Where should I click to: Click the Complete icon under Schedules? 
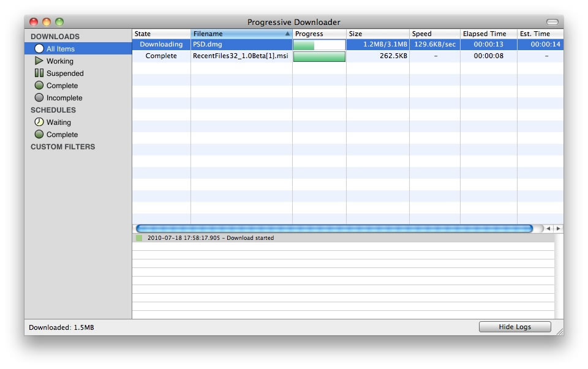click(x=39, y=134)
